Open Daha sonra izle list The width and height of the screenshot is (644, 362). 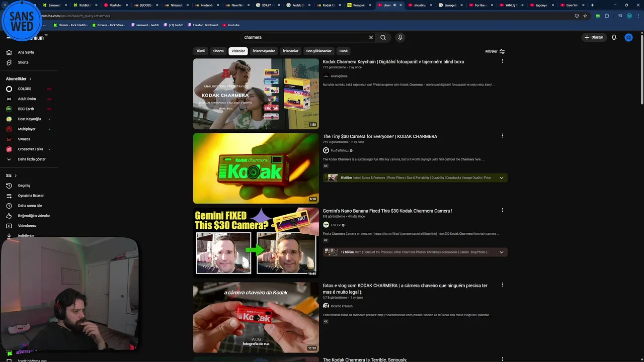coord(30,206)
